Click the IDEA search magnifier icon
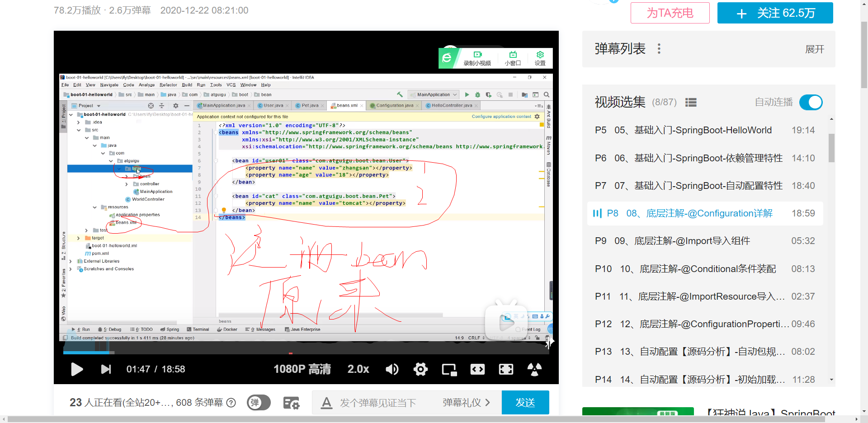Image resolution: width=868 pixels, height=423 pixels. click(x=547, y=95)
